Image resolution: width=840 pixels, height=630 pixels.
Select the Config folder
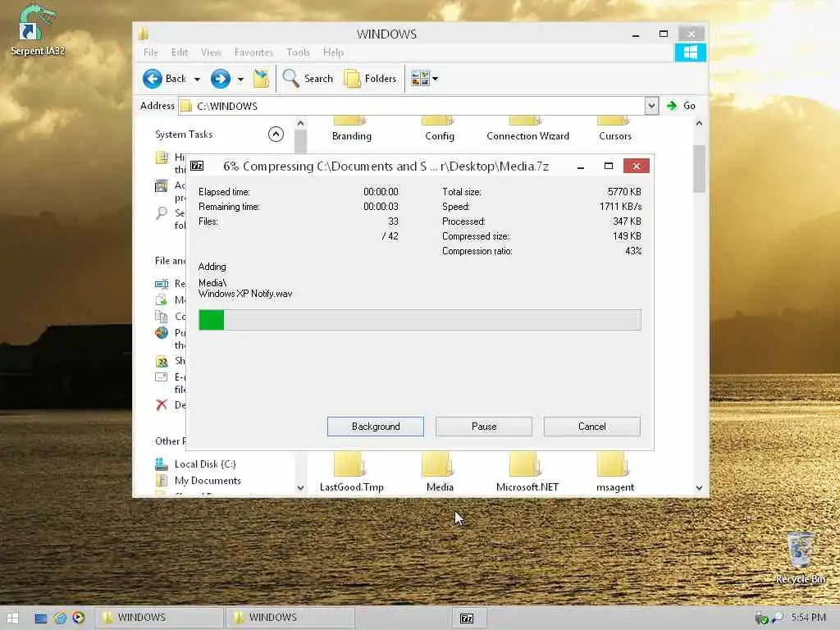point(440,129)
